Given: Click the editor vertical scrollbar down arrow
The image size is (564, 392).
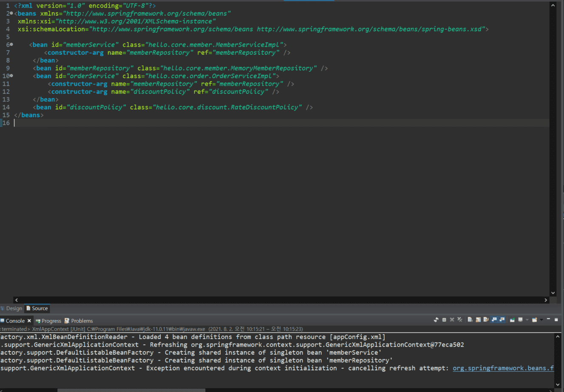Looking at the screenshot, I should point(553,293).
